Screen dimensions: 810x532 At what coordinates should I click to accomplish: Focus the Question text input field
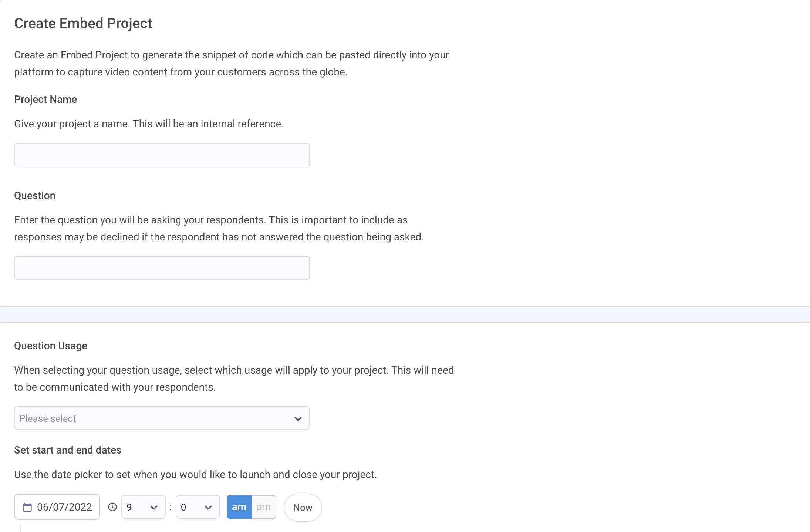162,268
